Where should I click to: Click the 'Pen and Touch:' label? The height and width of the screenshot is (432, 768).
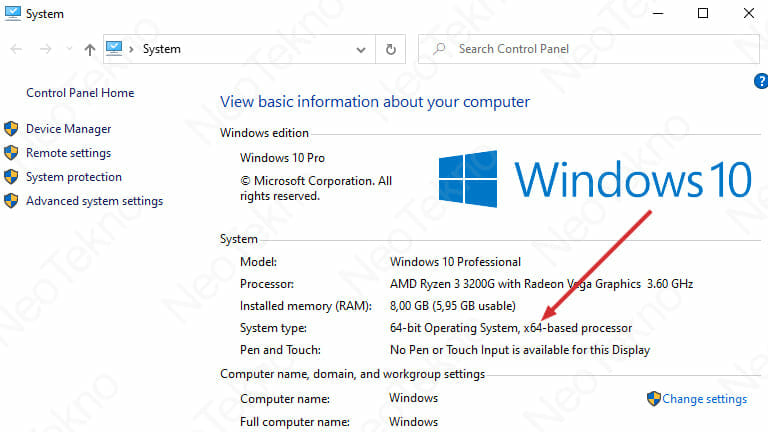click(280, 350)
